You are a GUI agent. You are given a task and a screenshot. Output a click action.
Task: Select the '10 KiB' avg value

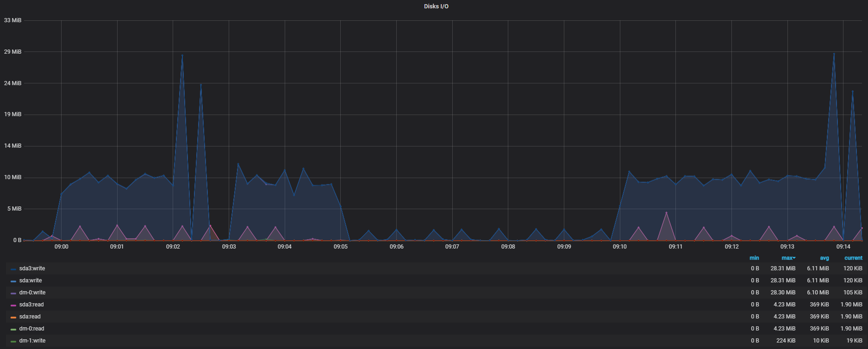coord(821,341)
